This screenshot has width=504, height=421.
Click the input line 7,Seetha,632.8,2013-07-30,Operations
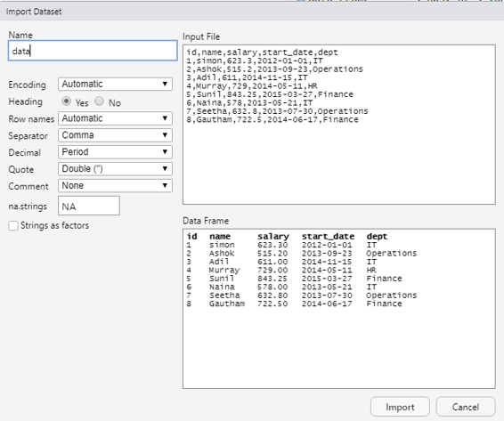coord(278,111)
